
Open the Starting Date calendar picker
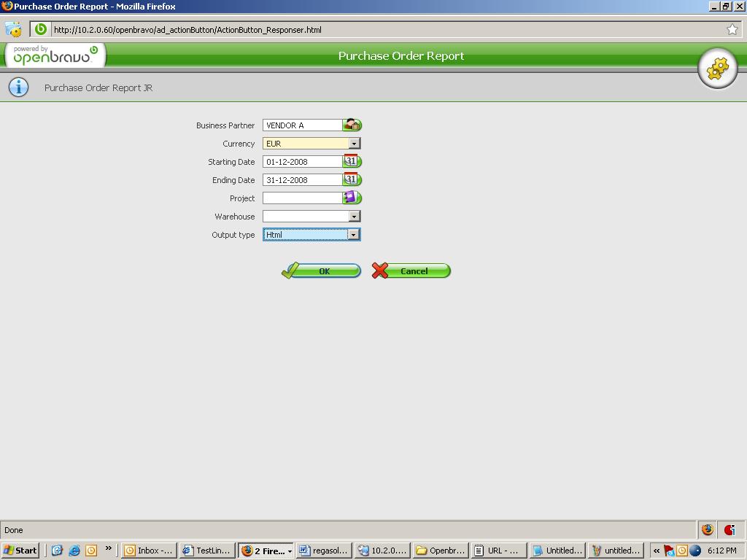click(x=352, y=162)
